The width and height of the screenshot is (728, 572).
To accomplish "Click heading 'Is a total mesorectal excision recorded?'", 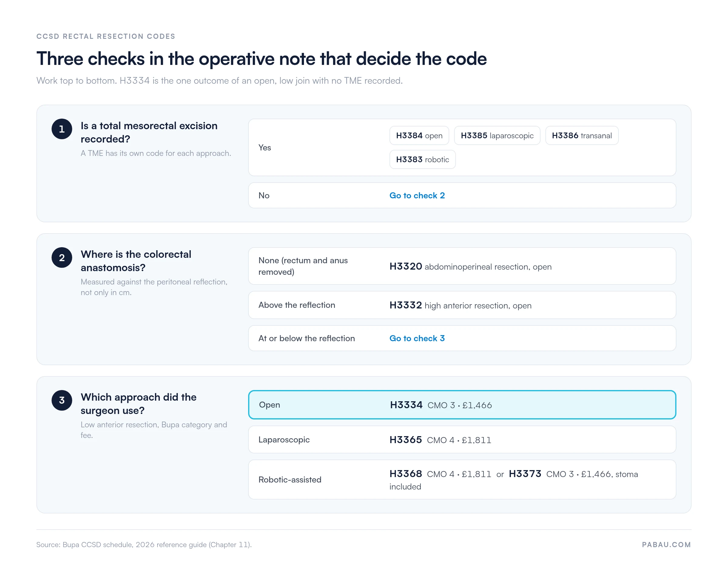I will 149,132.
